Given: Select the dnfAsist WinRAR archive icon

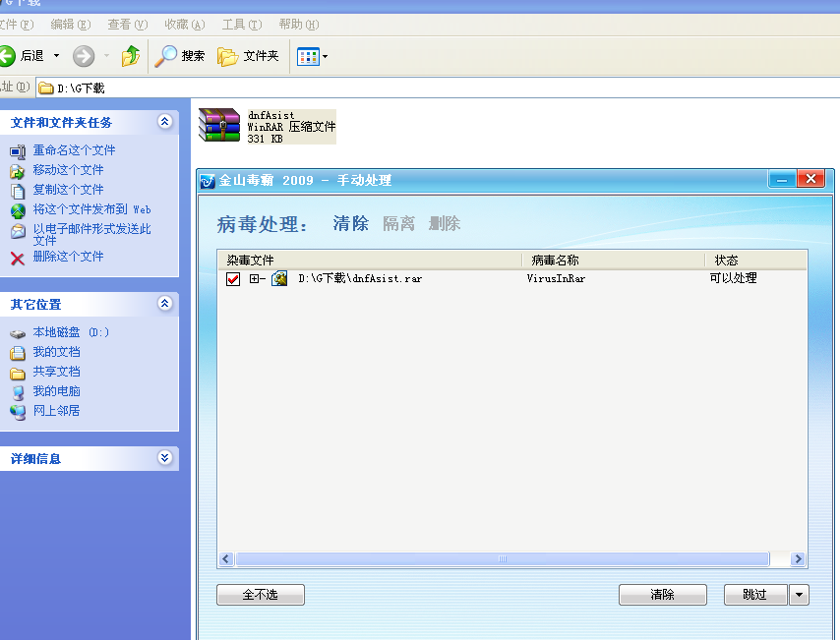Looking at the screenshot, I should (x=219, y=125).
